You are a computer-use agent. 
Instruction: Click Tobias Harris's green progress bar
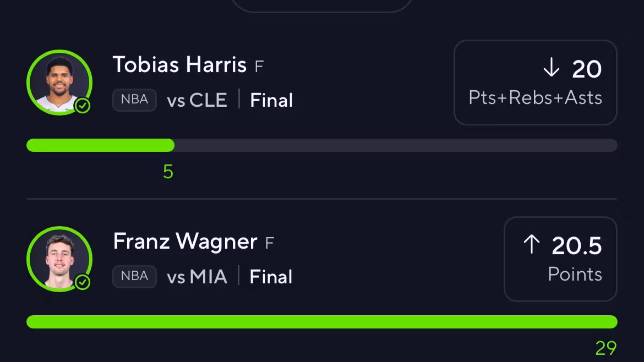[101, 145]
